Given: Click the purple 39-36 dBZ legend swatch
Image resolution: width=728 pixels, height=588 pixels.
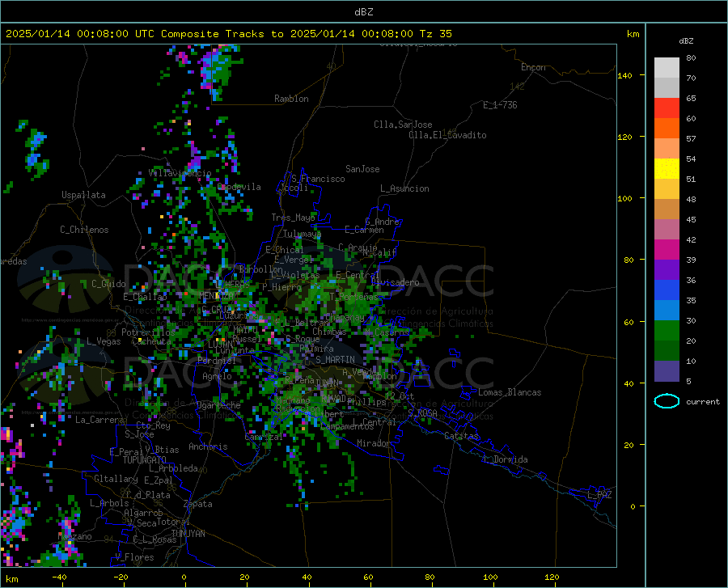Looking at the screenshot, I should (667, 270).
